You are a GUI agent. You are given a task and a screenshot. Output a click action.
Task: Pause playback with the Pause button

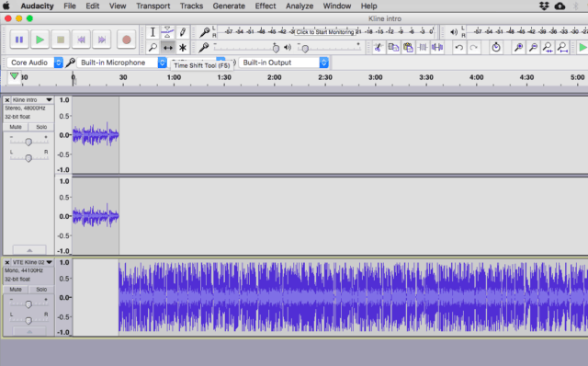pyautogui.click(x=19, y=40)
